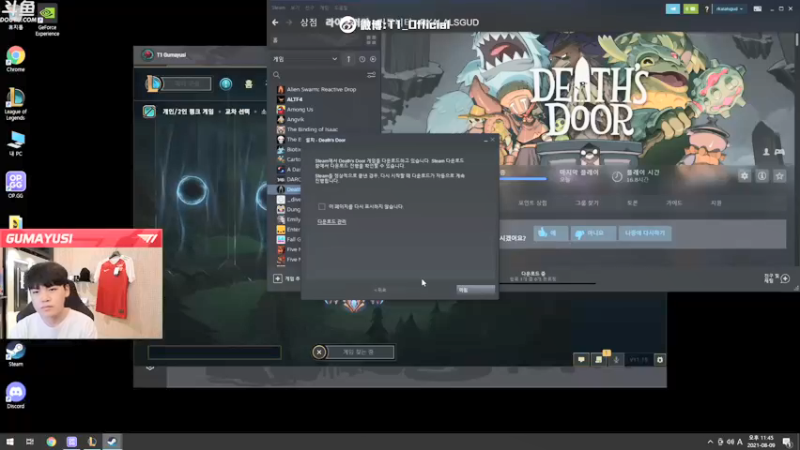Cancel matchmaking with the X button in League client
This screenshot has height=450, width=800.
coord(319,352)
